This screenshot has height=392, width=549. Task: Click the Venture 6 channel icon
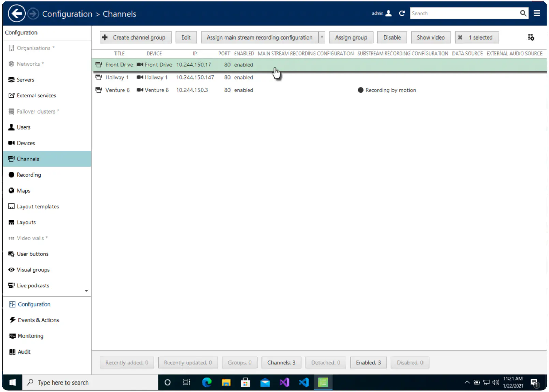99,90
